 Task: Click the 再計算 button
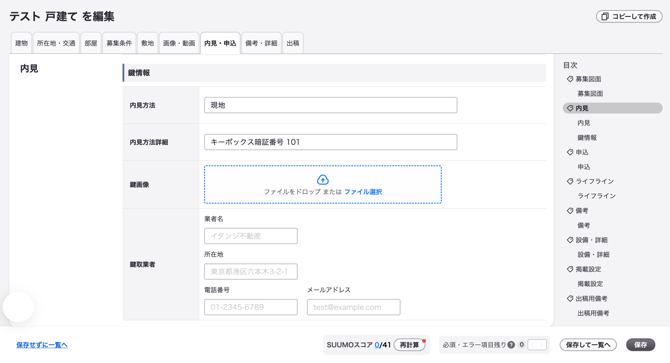tap(409, 345)
